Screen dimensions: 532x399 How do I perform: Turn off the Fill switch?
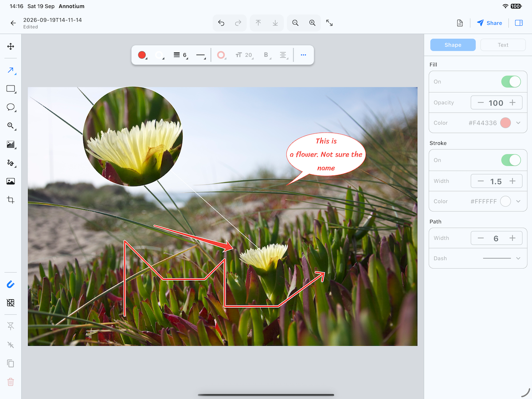(x=511, y=82)
